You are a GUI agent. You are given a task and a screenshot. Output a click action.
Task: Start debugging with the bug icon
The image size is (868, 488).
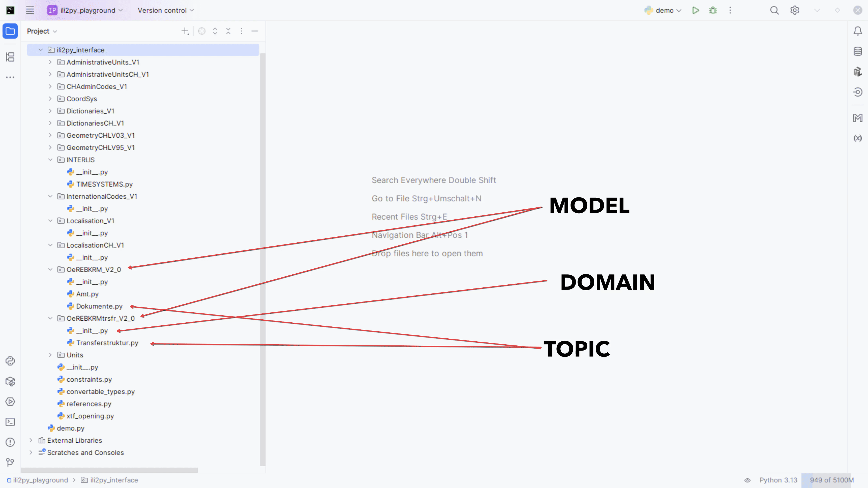pyautogui.click(x=713, y=11)
